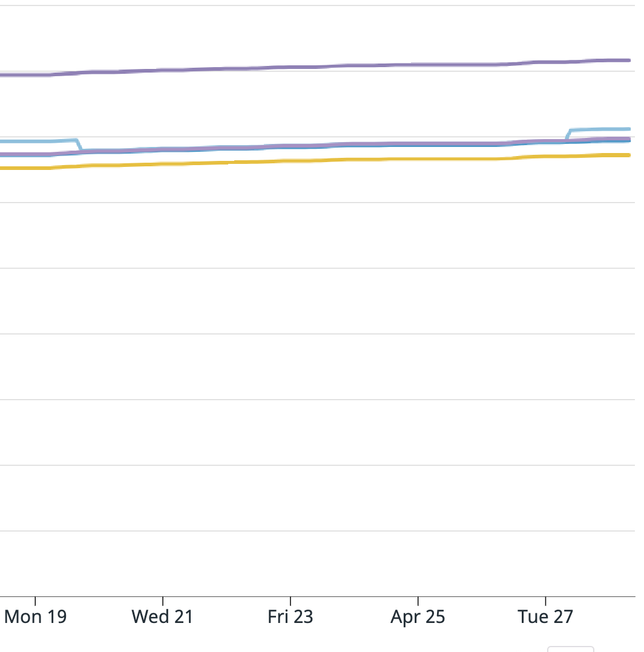Click the tick mark above Apr 25
The width and height of the screenshot is (644, 652).
(x=418, y=601)
